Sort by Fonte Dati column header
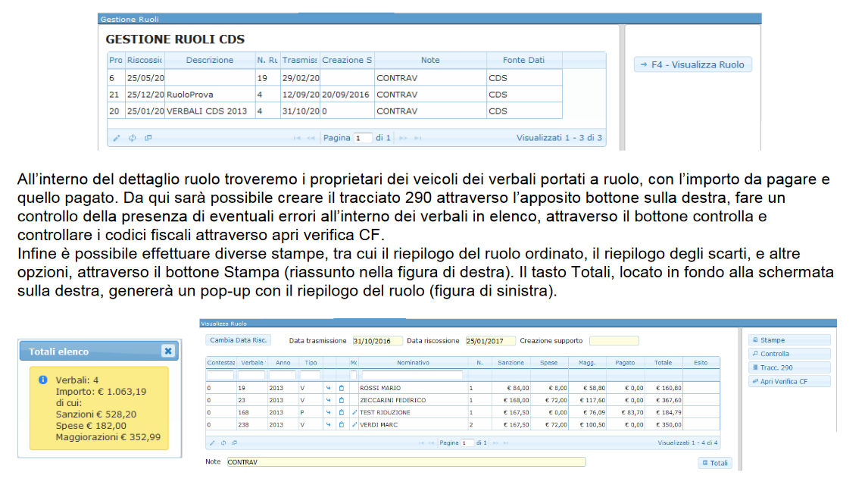868x494 pixels. [x=523, y=61]
